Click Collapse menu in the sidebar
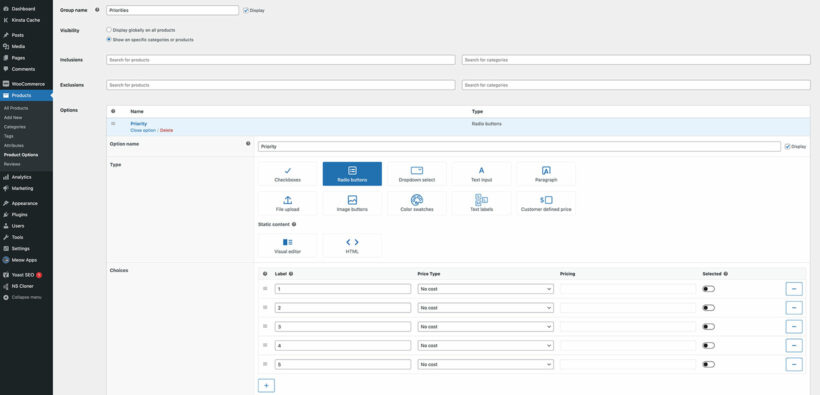 coord(26,297)
